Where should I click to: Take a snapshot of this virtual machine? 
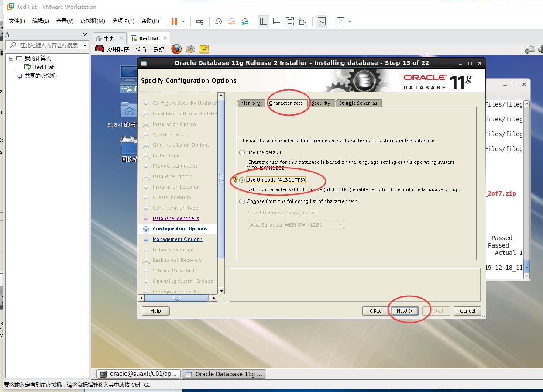218,21
